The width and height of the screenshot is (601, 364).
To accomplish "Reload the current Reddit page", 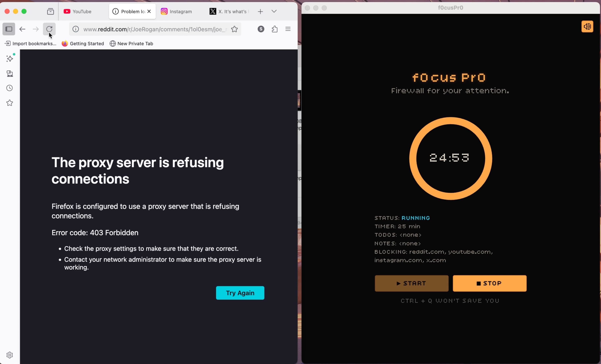I will click(49, 29).
